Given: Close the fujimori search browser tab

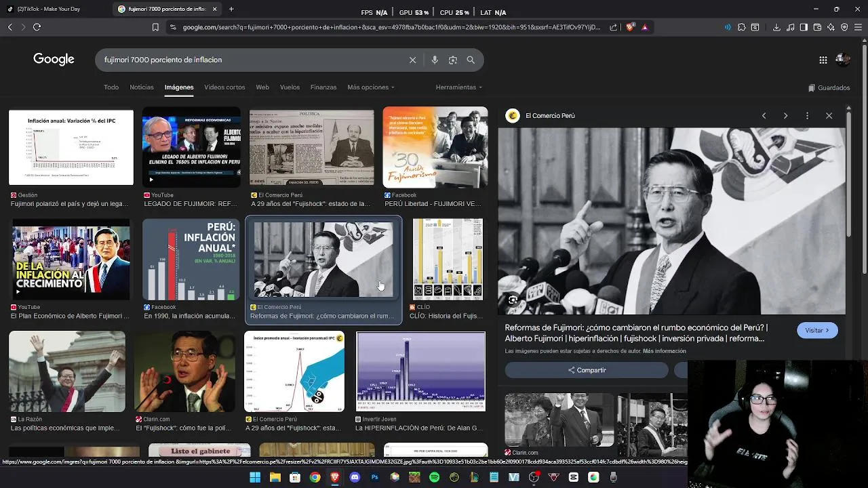Looking at the screenshot, I should click(214, 9).
